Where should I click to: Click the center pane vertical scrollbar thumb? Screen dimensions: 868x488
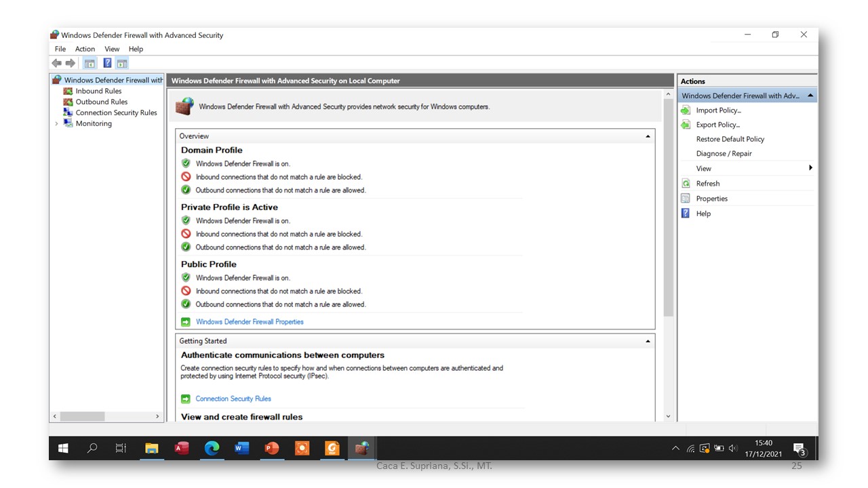668,207
